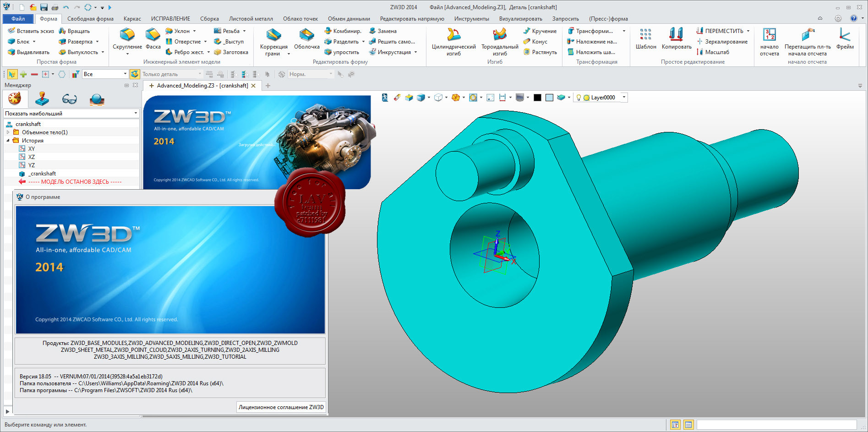
Task: Click the command input field in status bar
Action: 776,425
